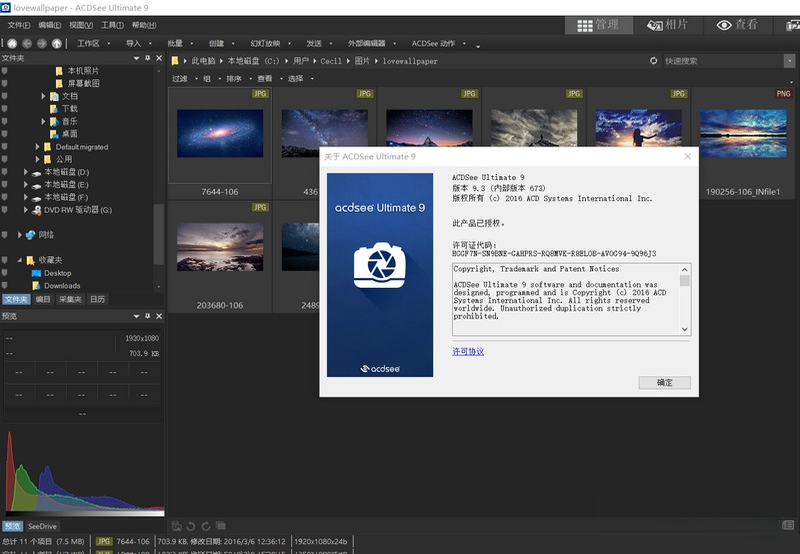The height and width of the screenshot is (554, 800).
Task: Navigate back with the left arrow icon
Action: point(27,43)
